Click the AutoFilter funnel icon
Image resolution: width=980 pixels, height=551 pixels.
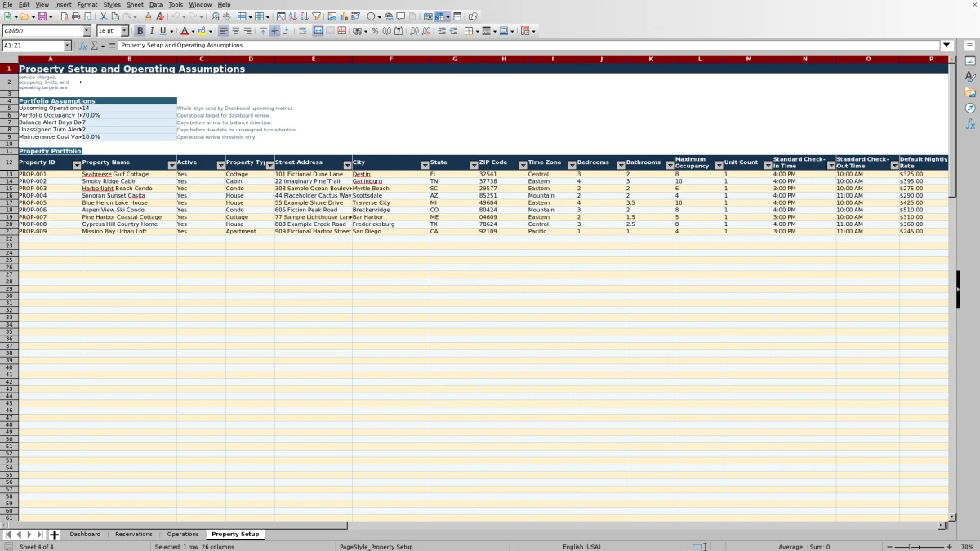click(316, 16)
